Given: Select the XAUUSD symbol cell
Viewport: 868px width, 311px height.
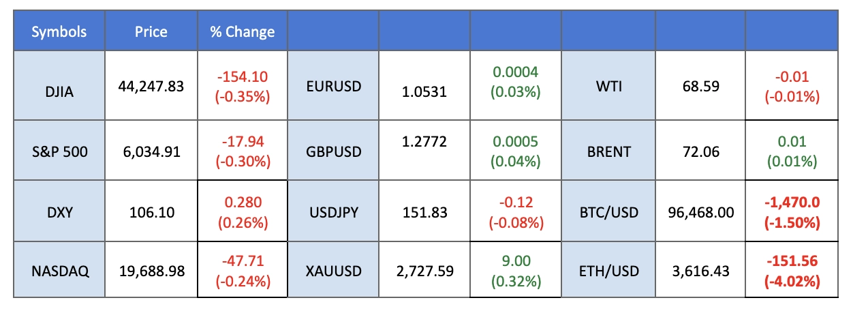Looking at the screenshot, I should tap(334, 271).
